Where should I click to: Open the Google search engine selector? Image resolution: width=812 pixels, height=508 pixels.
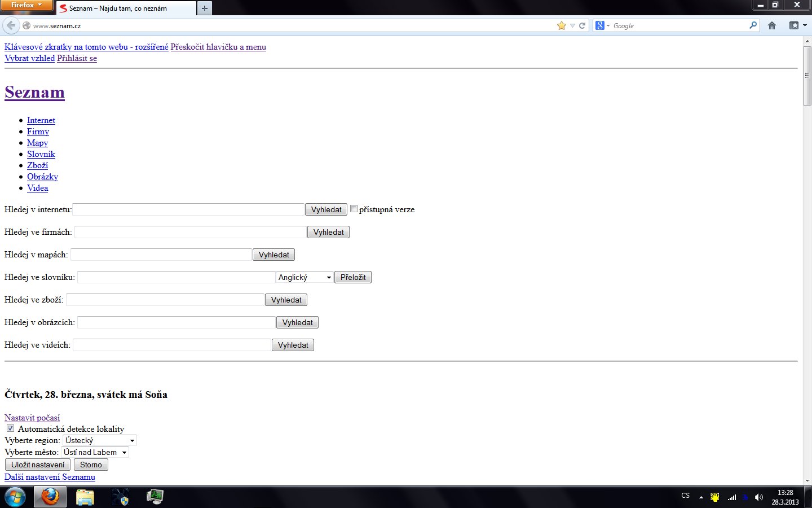[x=602, y=25]
